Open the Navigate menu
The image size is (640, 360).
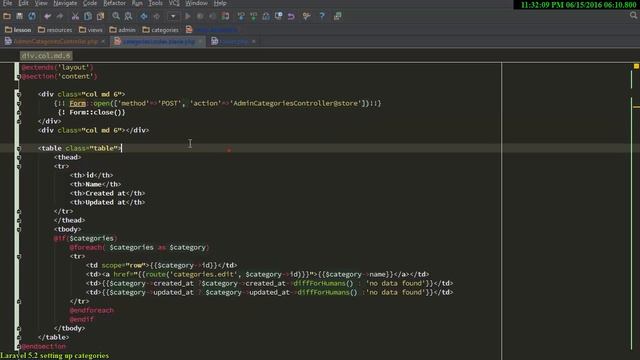[x=65, y=3]
